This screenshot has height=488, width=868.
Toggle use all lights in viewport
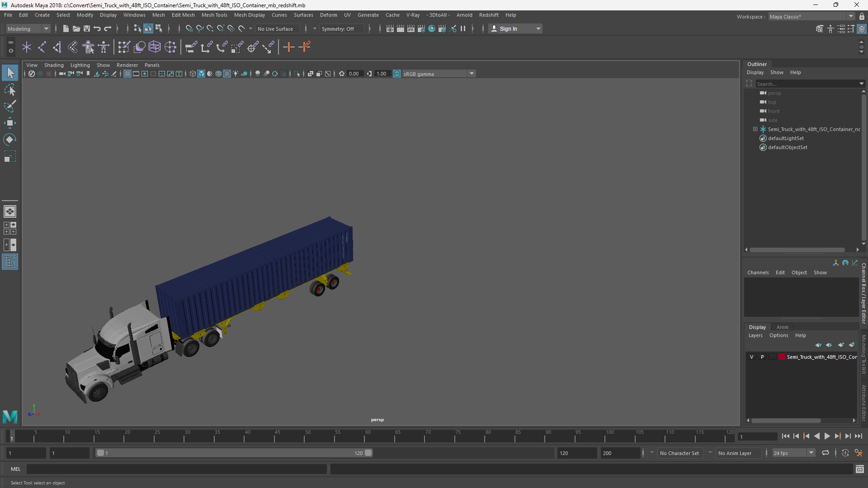(236, 74)
